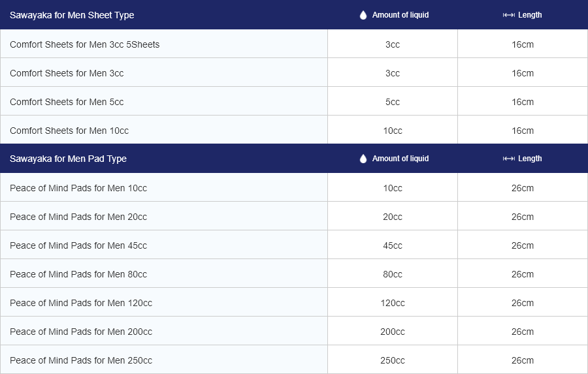Click 20cc amount cell
The image size is (588, 374).
click(x=393, y=217)
